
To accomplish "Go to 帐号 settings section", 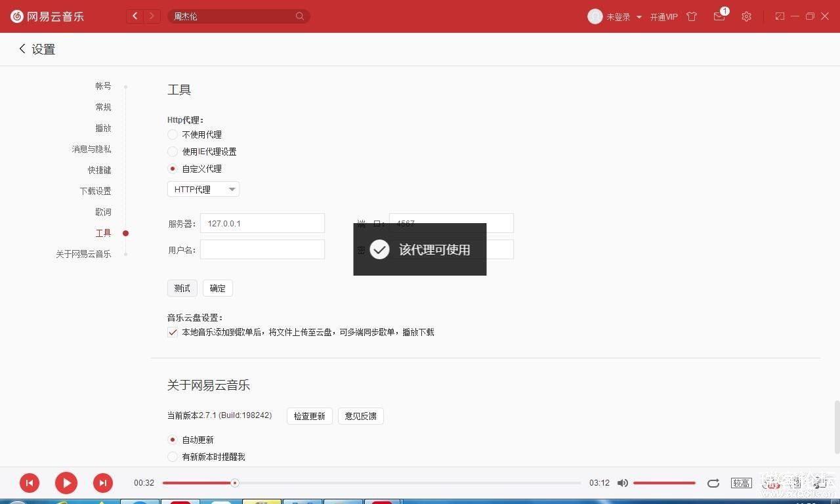I will click(103, 86).
